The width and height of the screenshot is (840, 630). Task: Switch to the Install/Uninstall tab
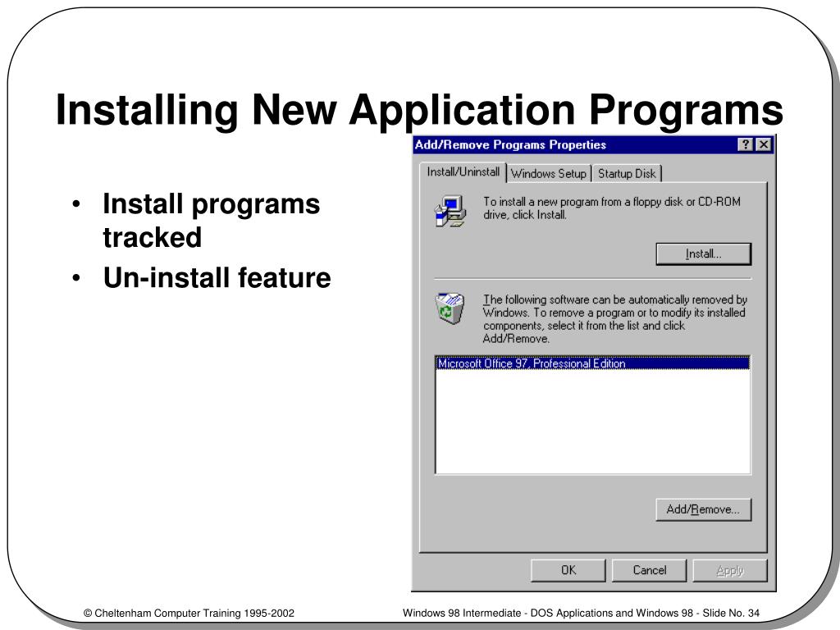click(x=463, y=172)
